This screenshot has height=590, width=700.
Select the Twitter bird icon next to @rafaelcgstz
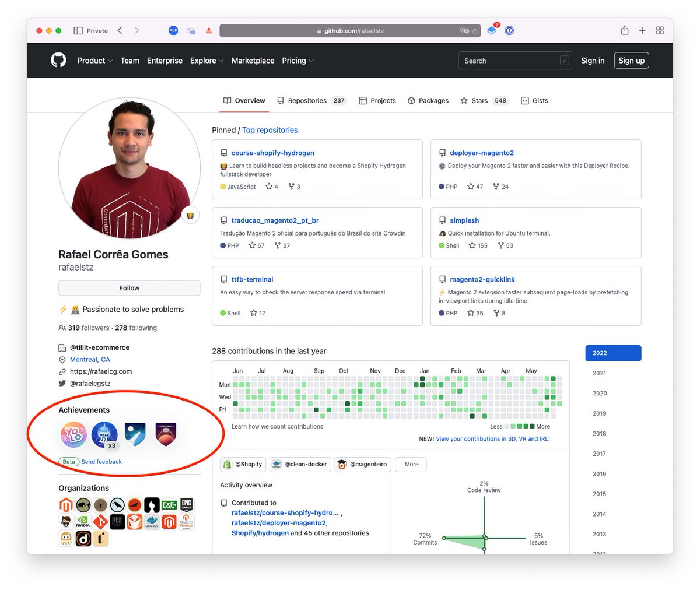tap(61, 383)
